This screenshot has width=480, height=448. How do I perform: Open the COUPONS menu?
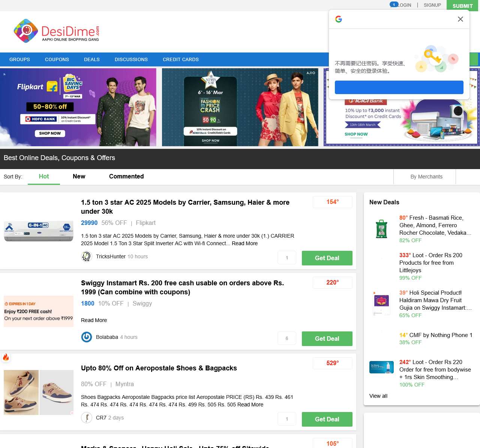tap(57, 60)
